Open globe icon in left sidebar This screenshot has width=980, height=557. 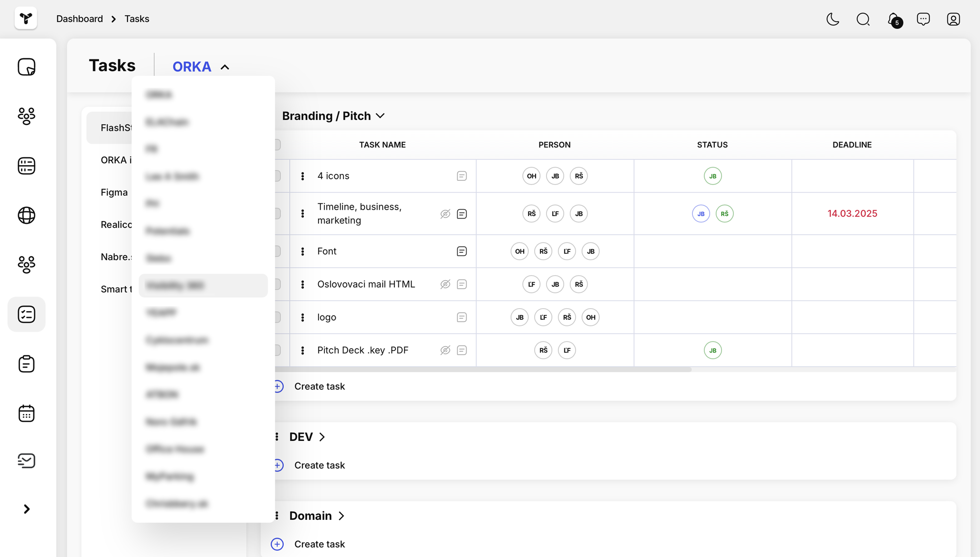click(26, 215)
